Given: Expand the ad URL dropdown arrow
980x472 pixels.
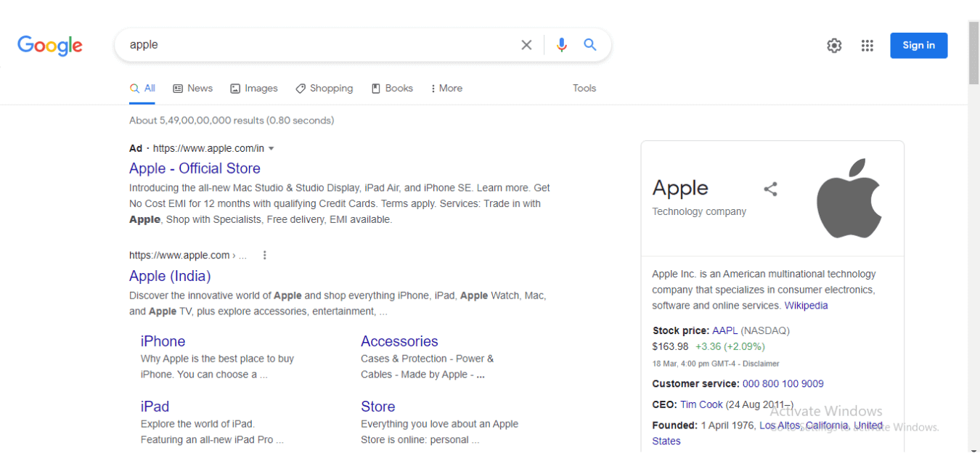Looking at the screenshot, I should click(271, 148).
